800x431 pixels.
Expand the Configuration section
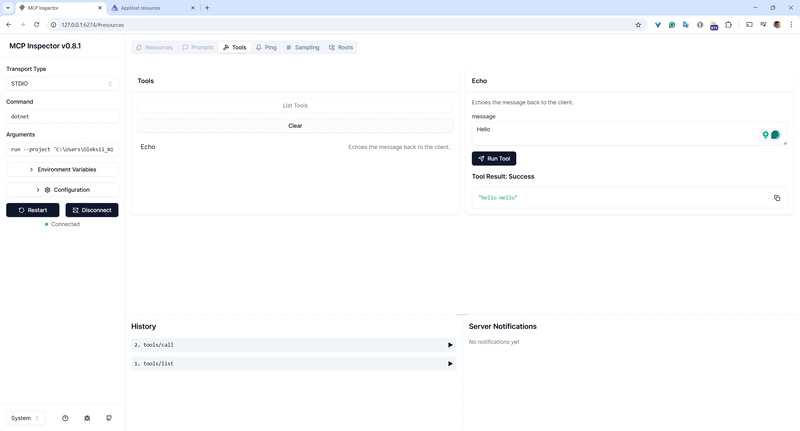(x=62, y=190)
